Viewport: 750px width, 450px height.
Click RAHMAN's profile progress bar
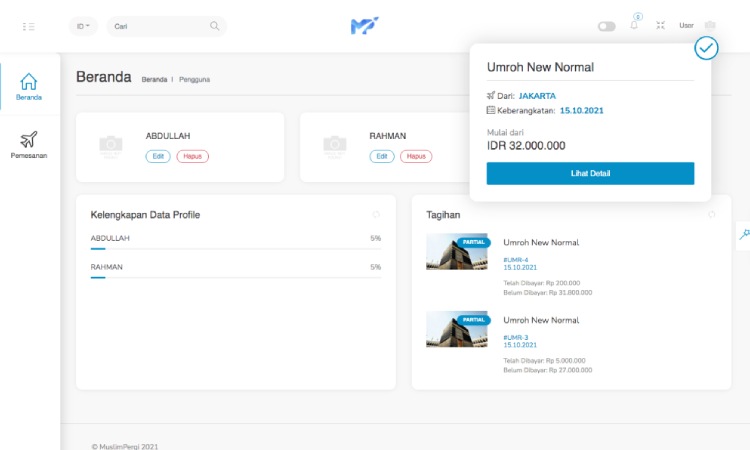point(236,277)
